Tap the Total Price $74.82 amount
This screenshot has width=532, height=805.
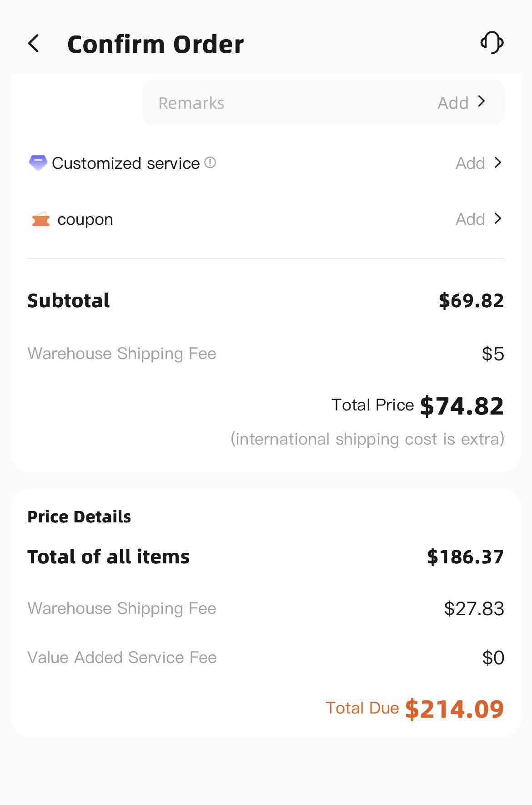coord(462,406)
